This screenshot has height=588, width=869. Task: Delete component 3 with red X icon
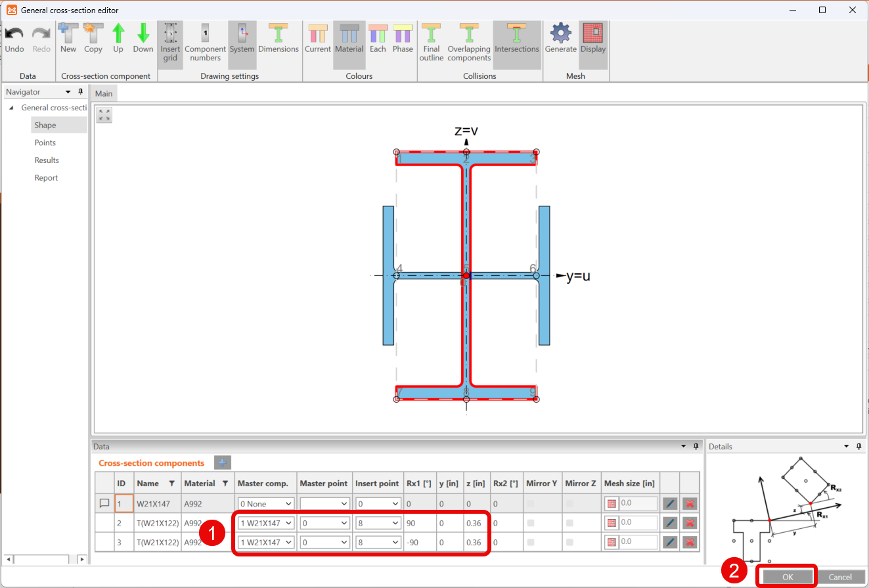pyautogui.click(x=689, y=542)
